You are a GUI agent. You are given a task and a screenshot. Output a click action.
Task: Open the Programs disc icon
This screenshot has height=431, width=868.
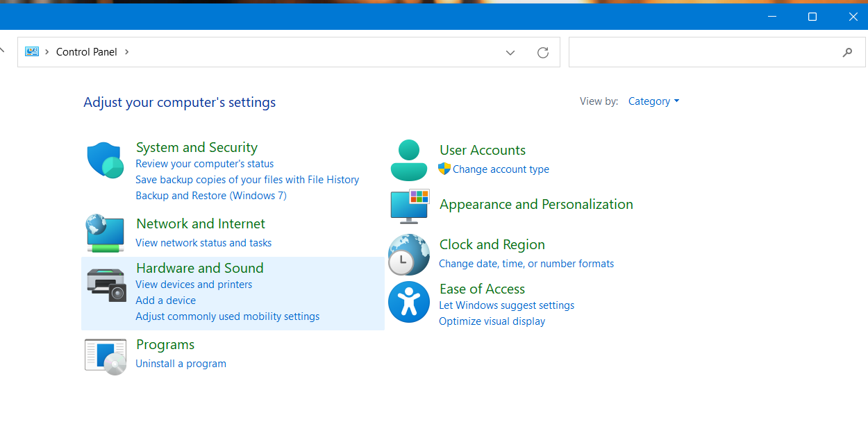[106, 357]
